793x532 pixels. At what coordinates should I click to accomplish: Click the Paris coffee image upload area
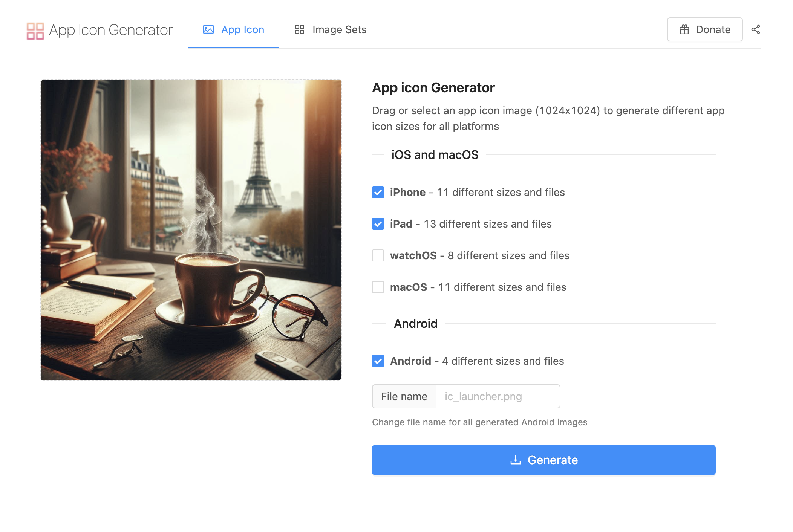pyautogui.click(x=191, y=229)
